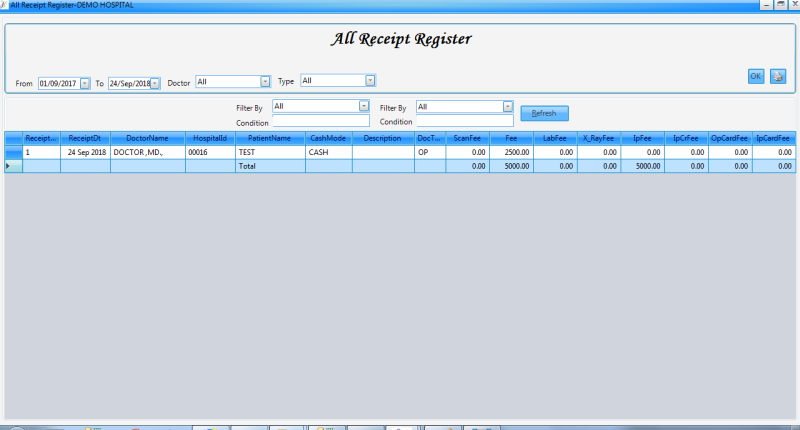800x430 pixels.
Task: Click the printer icon button
Action: (x=778, y=76)
